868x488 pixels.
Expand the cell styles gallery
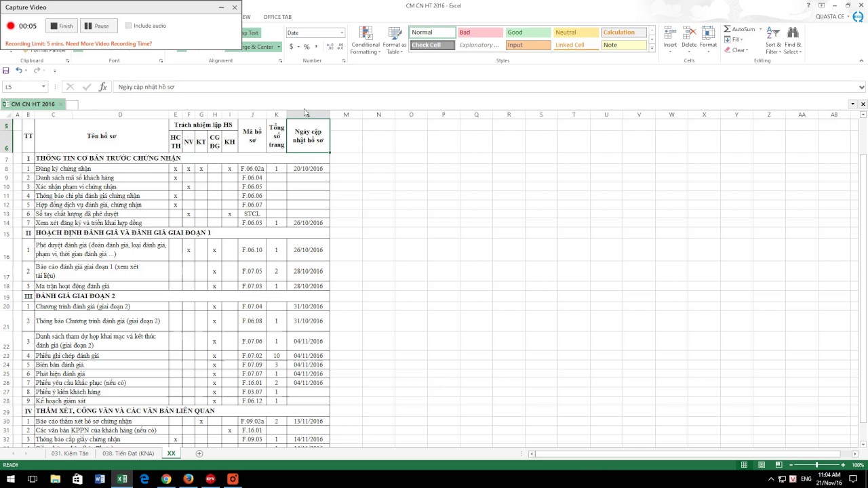[652, 48]
